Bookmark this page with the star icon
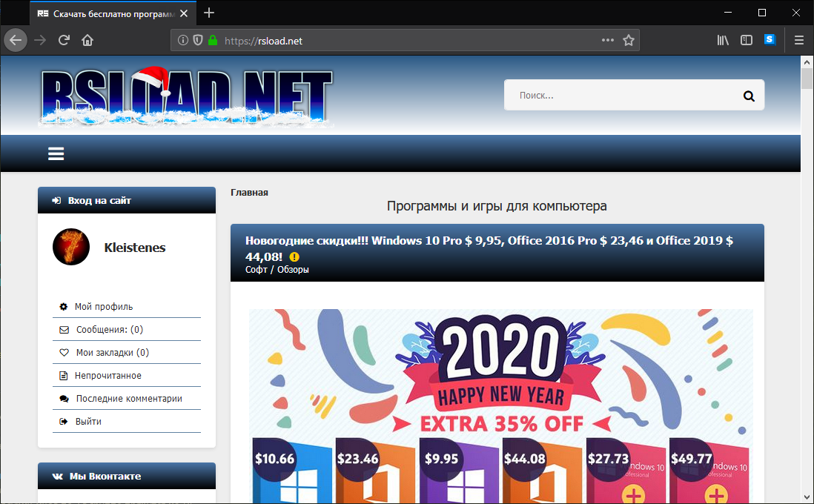The image size is (814, 504). tap(629, 40)
